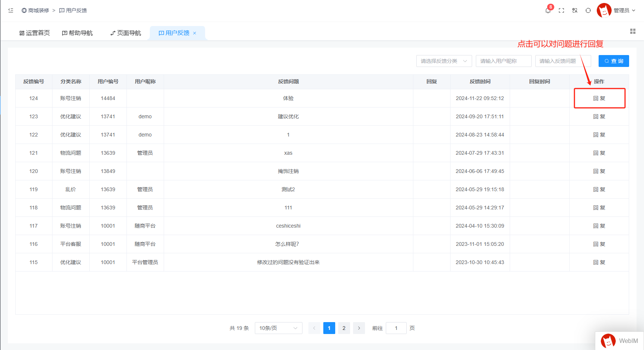Expand the 管理员 user menu
Screen dimensions: 644x350
tap(624, 10)
